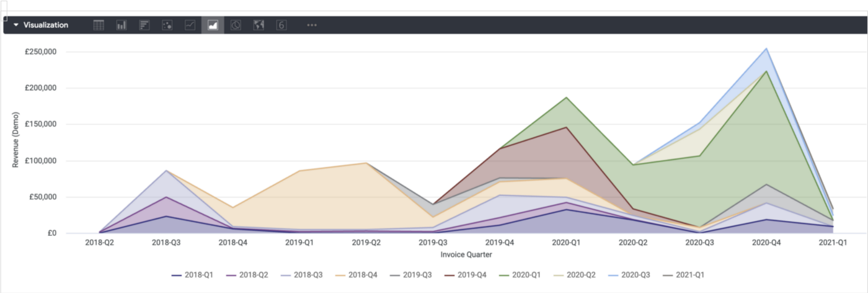Click the 2021-Q1 legend color line
The height and width of the screenshot is (293, 868).
pos(670,274)
